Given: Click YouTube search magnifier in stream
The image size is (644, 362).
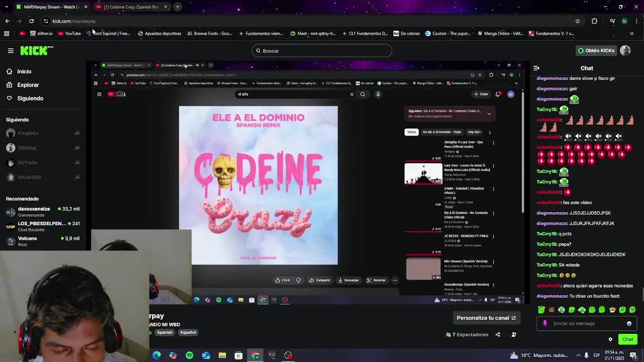Looking at the screenshot, I should click(x=362, y=94).
